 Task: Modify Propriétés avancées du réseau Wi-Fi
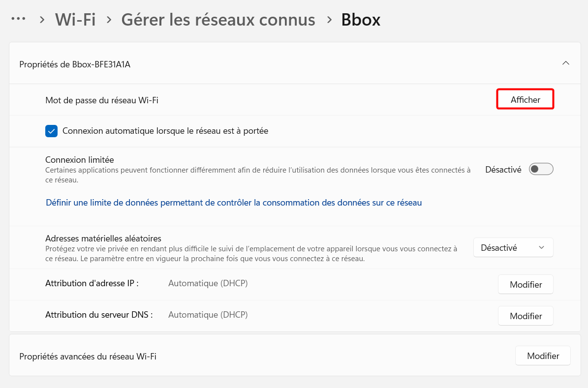(543, 356)
